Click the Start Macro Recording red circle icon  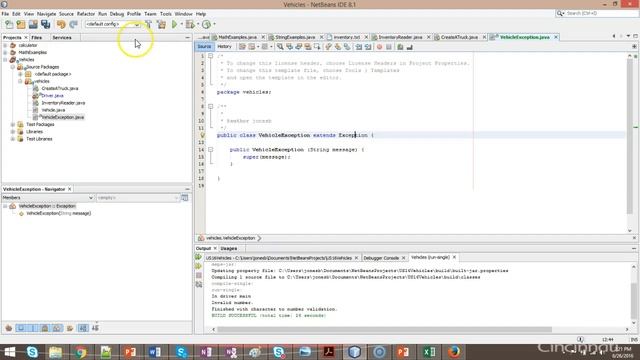tap(379, 47)
